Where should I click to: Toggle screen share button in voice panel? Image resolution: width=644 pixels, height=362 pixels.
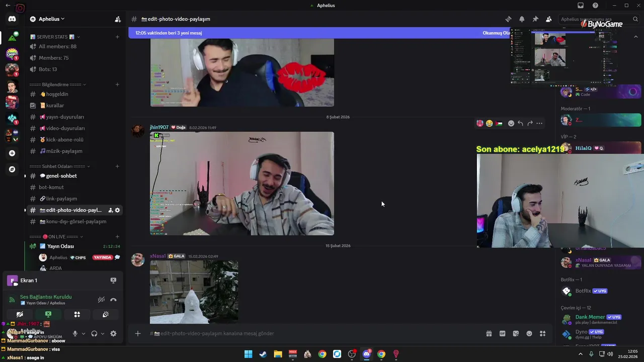pyautogui.click(x=48, y=314)
